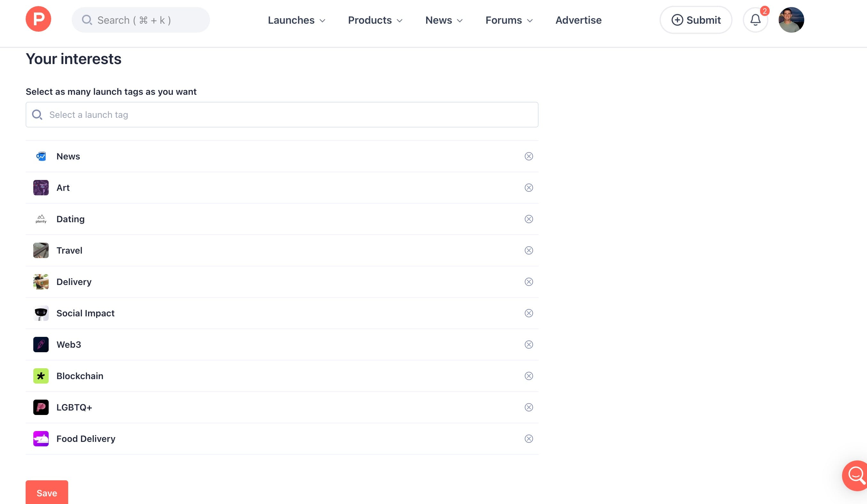
Task: Focus the Select a launch tag field
Action: click(x=281, y=115)
